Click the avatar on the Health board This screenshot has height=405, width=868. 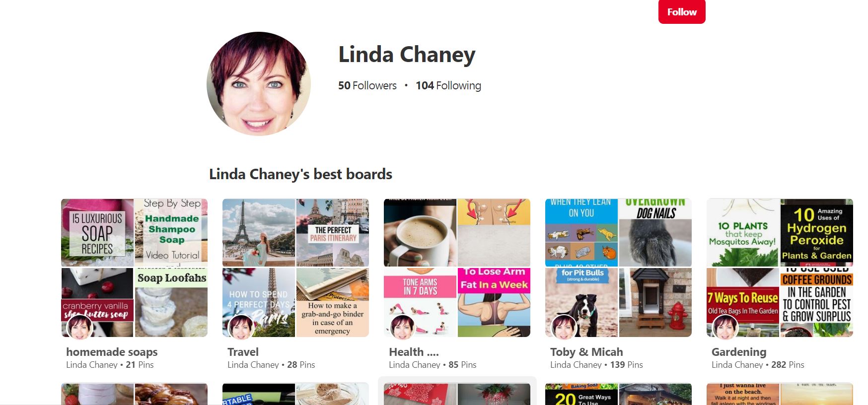(403, 328)
